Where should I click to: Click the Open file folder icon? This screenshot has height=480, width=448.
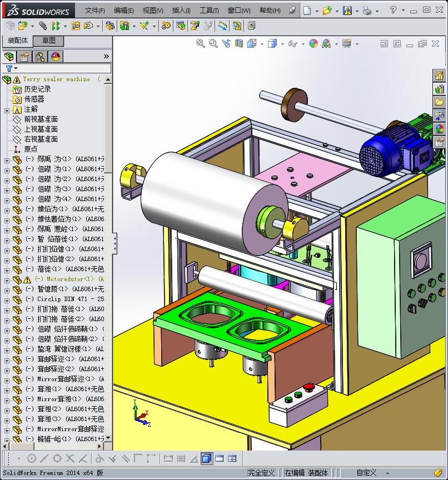tap(327, 11)
